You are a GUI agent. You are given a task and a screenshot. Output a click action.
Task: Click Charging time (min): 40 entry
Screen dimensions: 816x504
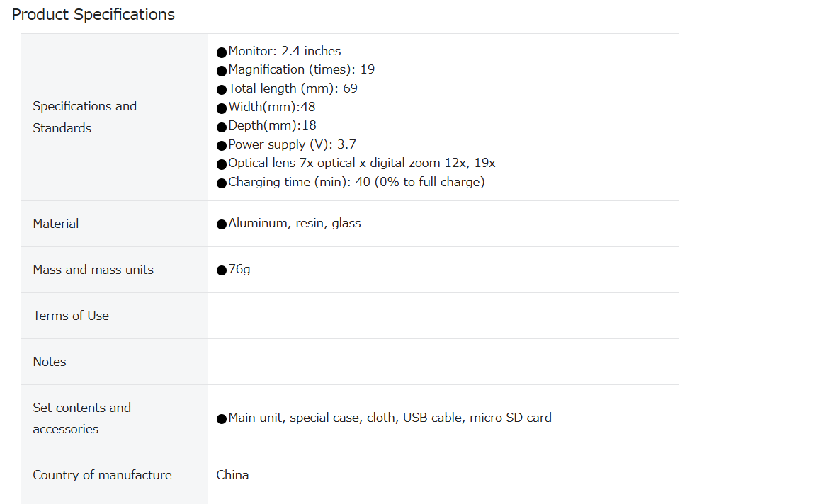(x=351, y=182)
